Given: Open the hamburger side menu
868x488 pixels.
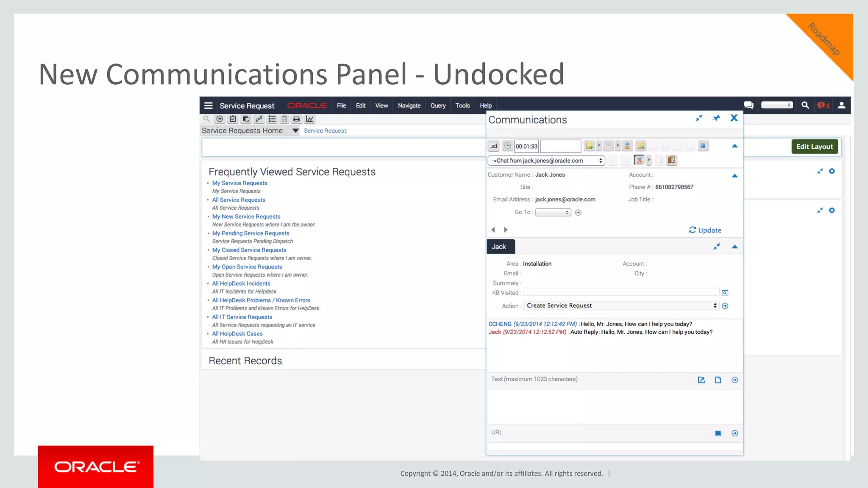Looking at the screenshot, I should click(208, 105).
